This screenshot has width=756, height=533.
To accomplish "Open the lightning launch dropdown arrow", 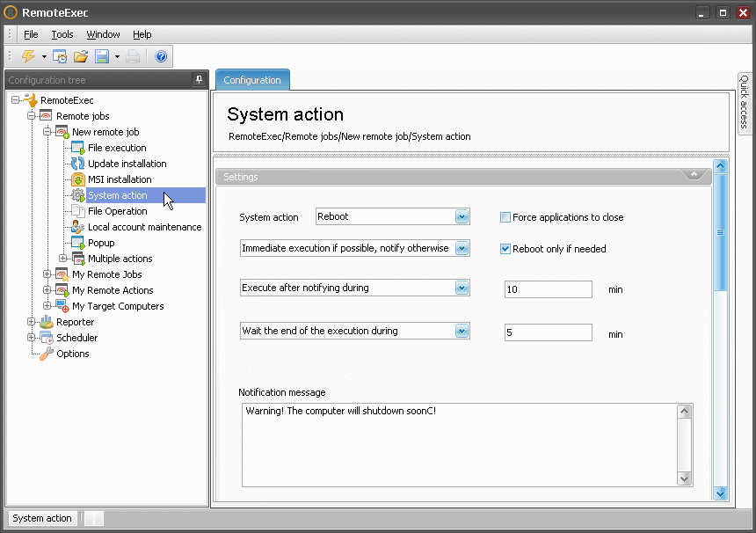I will 44,57.
